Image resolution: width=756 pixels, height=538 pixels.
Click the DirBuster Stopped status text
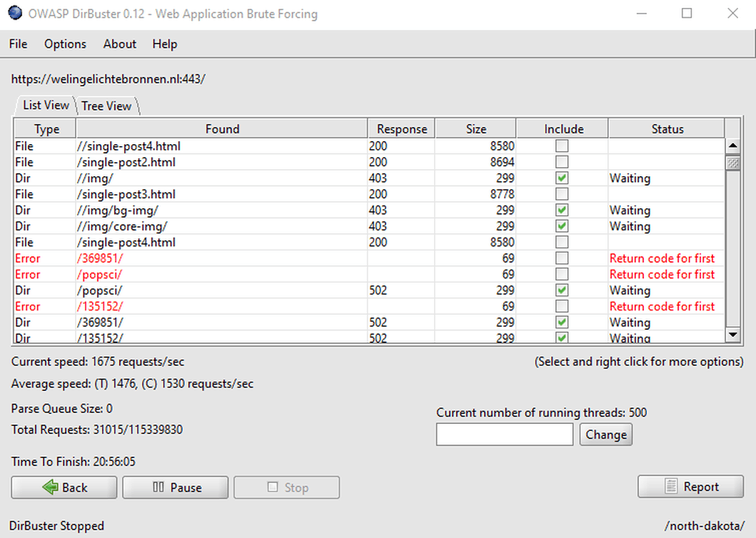[57, 525]
